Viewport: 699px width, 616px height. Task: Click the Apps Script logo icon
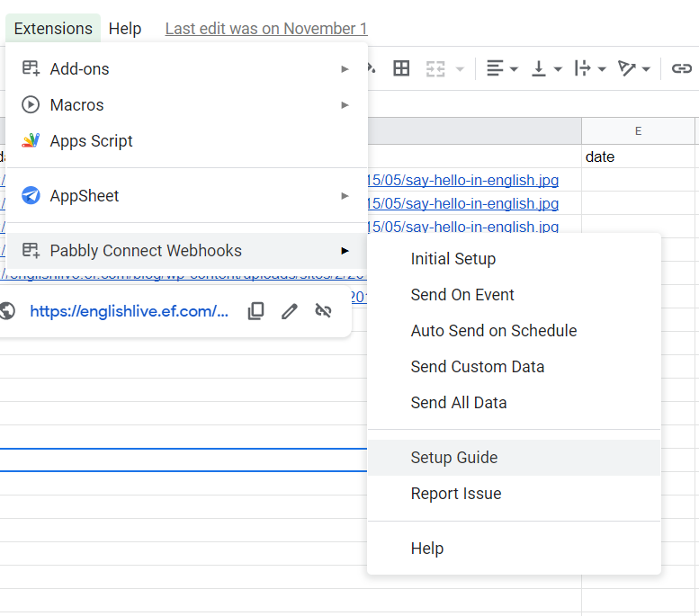pyautogui.click(x=31, y=141)
